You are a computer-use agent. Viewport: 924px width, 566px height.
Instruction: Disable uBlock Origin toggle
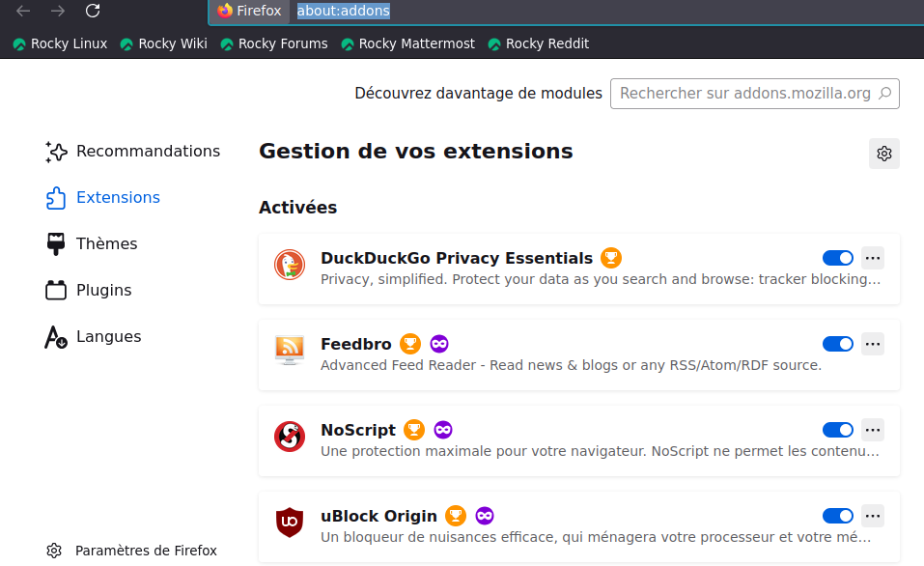838,517
